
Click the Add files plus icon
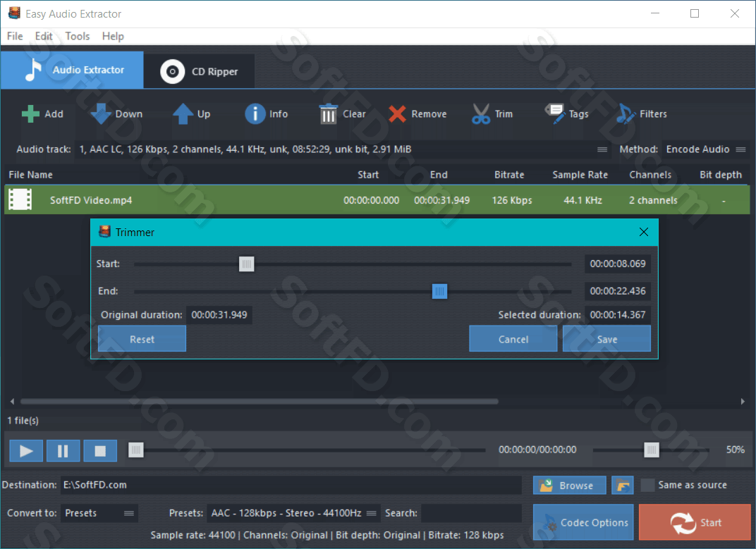click(30, 114)
